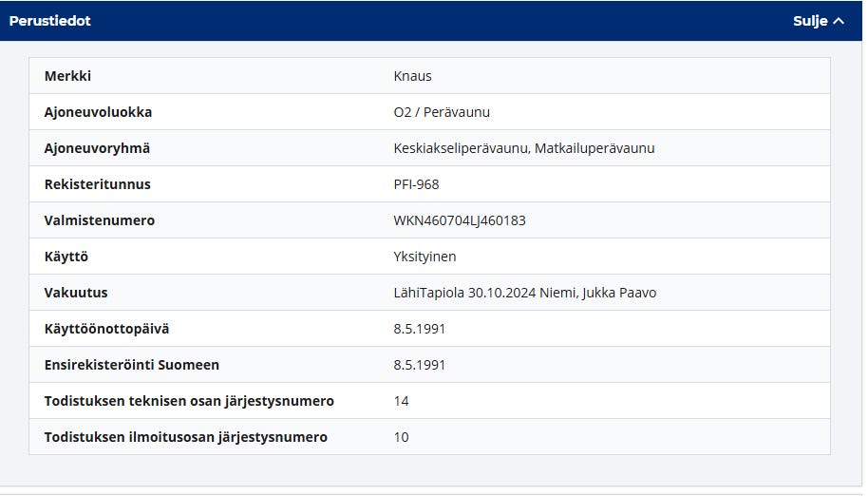Select the Ajoneuvoluokka label
The height and width of the screenshot is (496, 868).
[x=98, y=112]
